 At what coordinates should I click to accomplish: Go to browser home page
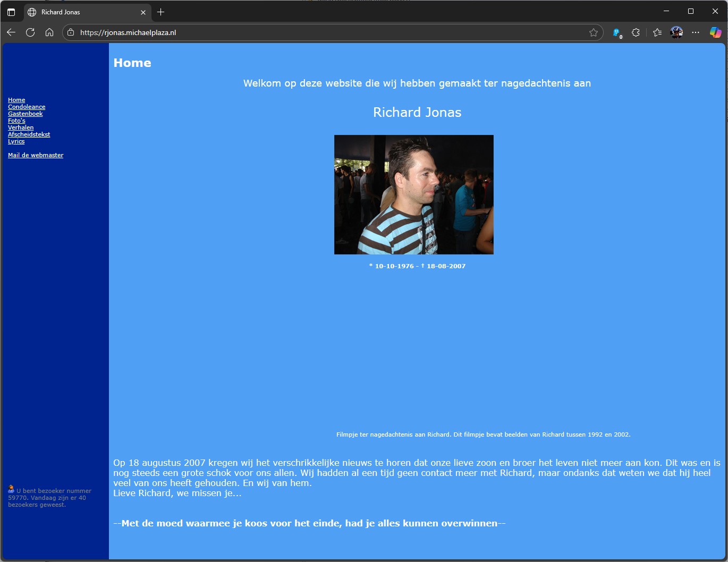click(49, 32)
